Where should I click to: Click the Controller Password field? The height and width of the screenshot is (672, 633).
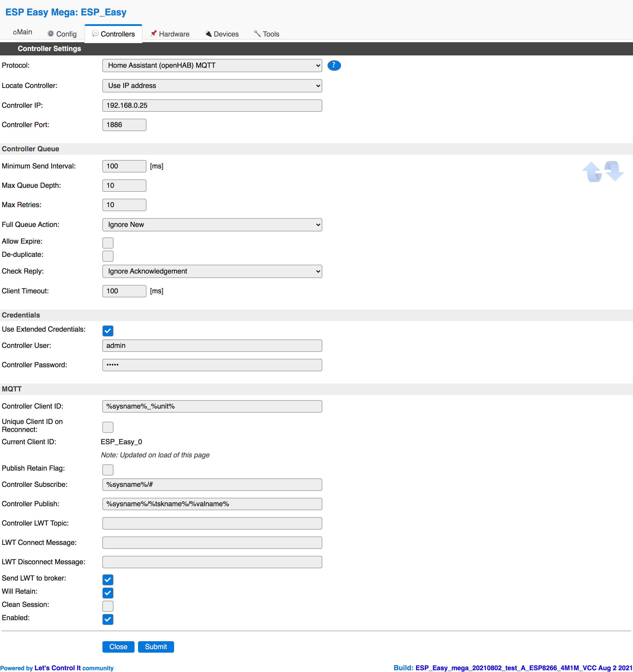pyautogui.click(x=212, y=365)
